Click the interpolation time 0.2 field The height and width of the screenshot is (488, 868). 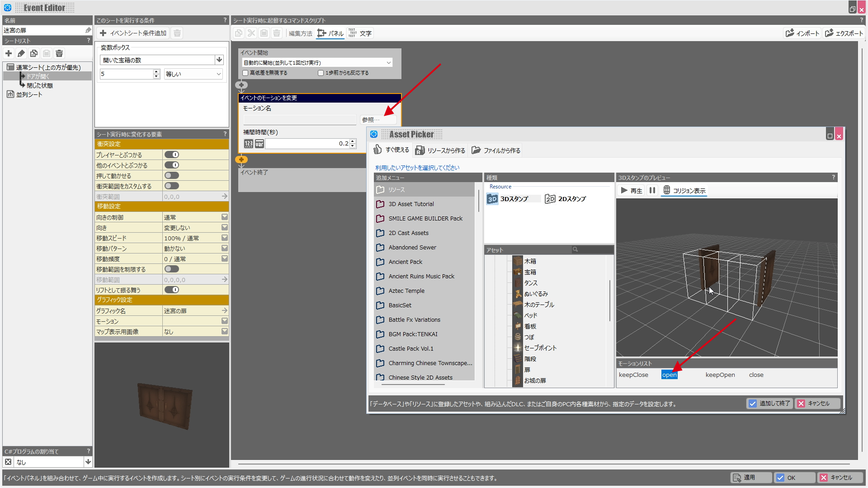pos(307,144)
